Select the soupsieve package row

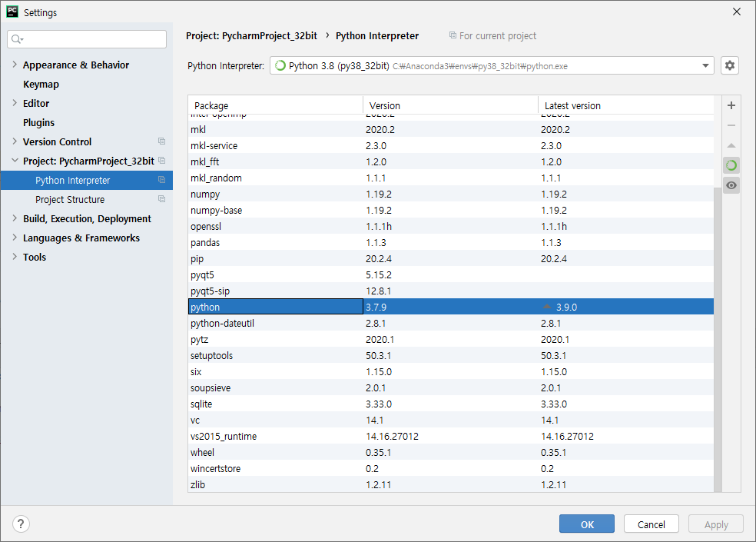point(451,388)
